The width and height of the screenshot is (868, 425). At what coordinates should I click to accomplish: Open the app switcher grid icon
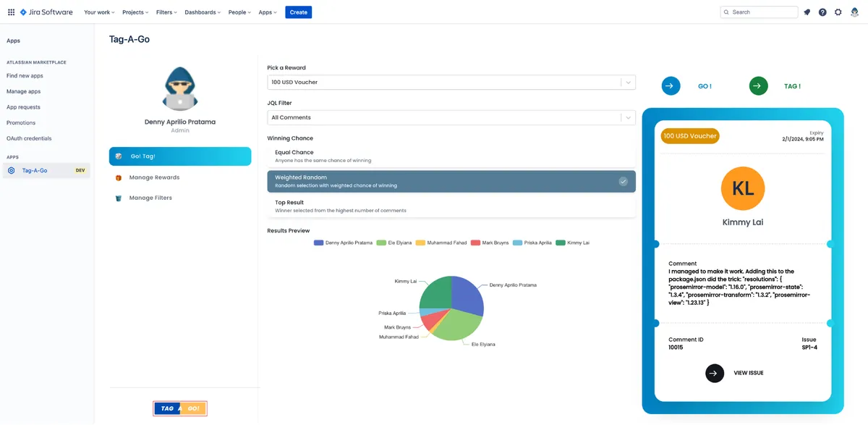pyautogui.click(x=11, y=12)
